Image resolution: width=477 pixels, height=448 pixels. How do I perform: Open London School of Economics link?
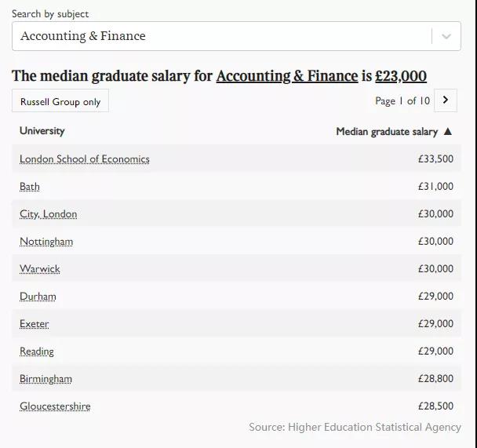[85, 159]
